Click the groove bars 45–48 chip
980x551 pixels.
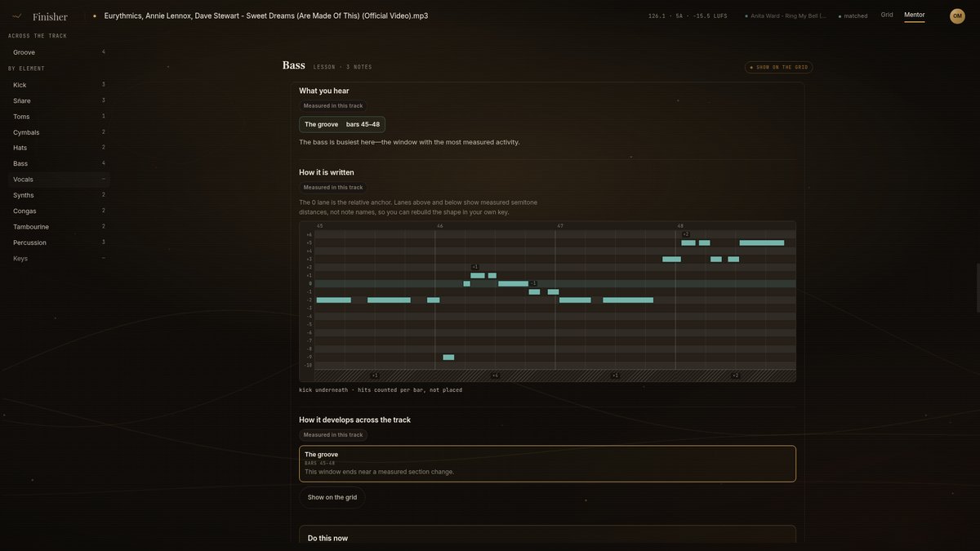[342, 124]
